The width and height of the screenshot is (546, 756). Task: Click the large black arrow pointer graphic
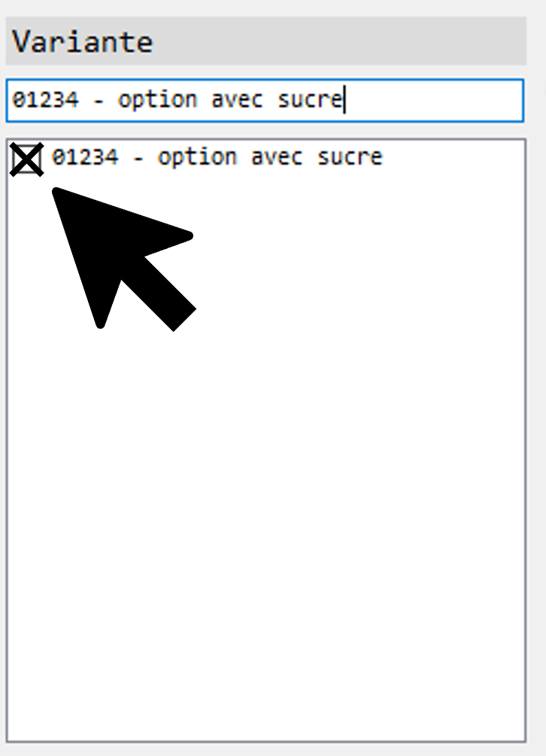[x=123, y=259]
